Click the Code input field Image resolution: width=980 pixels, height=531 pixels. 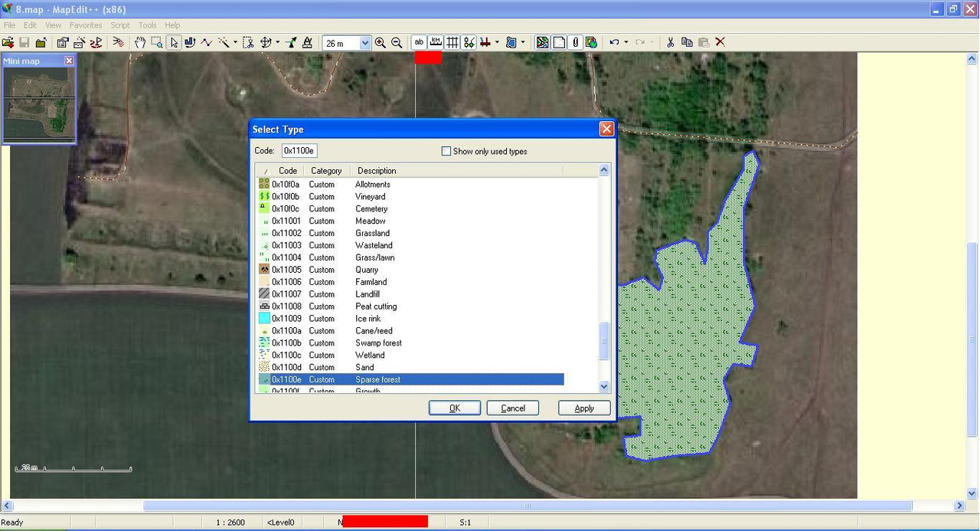coord(299,151)
